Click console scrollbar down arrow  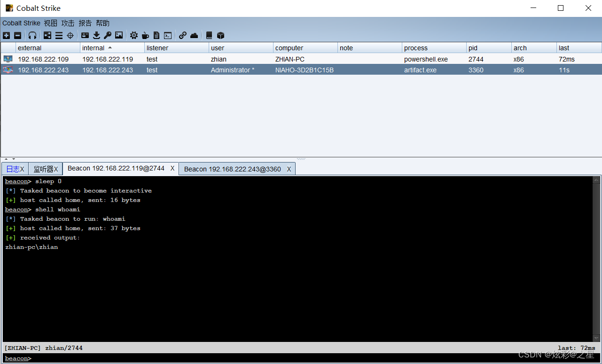tap(597, 338)
